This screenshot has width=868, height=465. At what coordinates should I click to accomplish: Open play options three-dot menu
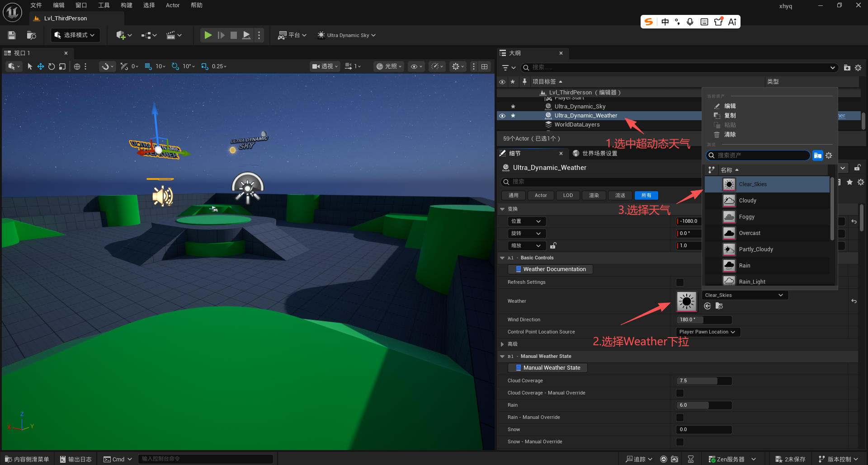click(259, 35)
